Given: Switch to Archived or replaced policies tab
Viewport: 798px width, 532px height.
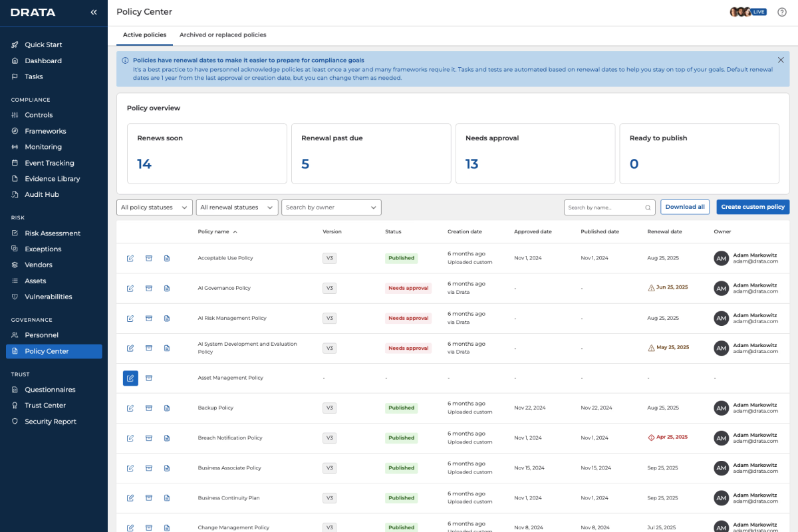Looking at the screenshot, I should coord(223,35).
